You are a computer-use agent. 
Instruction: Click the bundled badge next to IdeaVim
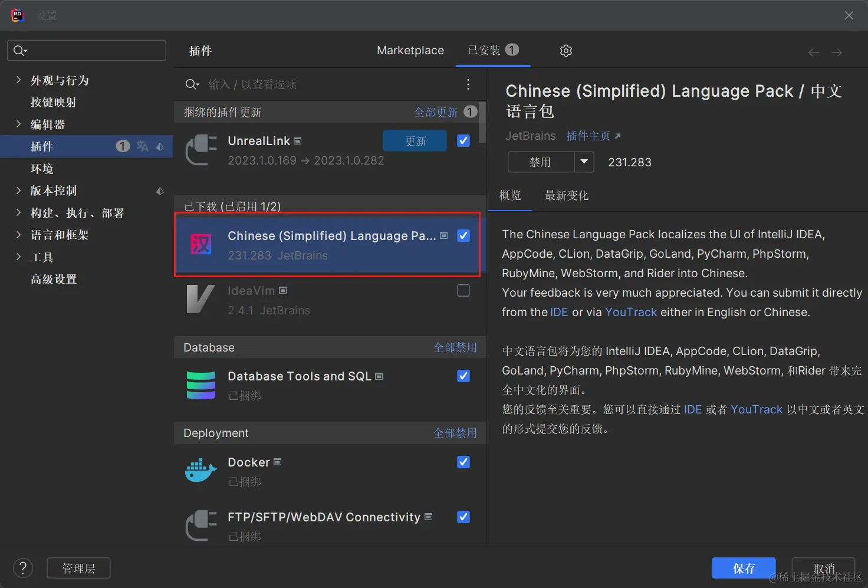tap(283, 290)
